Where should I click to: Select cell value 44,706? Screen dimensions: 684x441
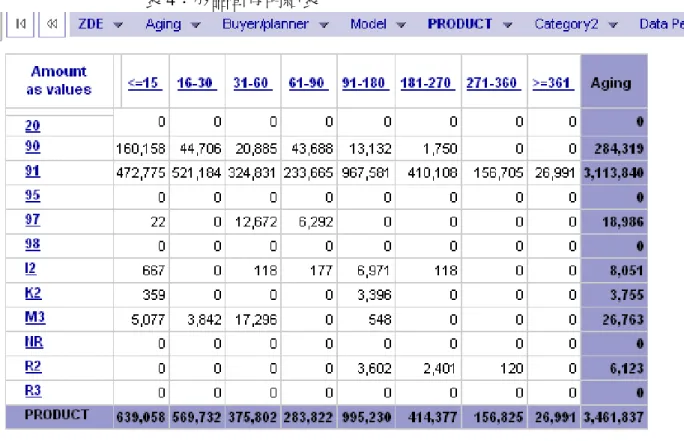[201, 149]
